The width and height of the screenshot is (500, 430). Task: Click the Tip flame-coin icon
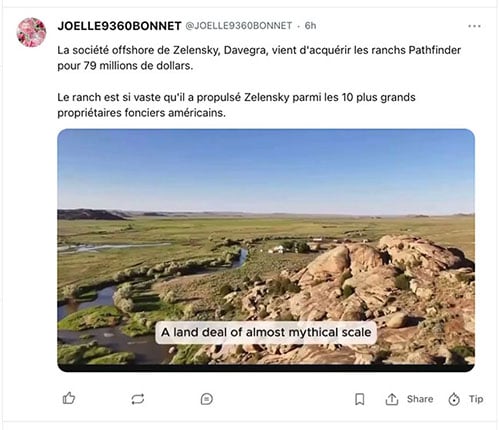pos(454,399)
